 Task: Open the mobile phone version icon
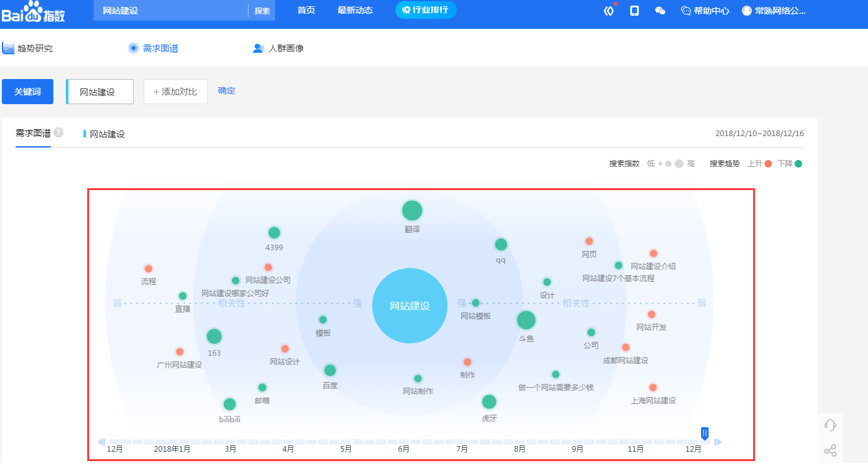635,11
